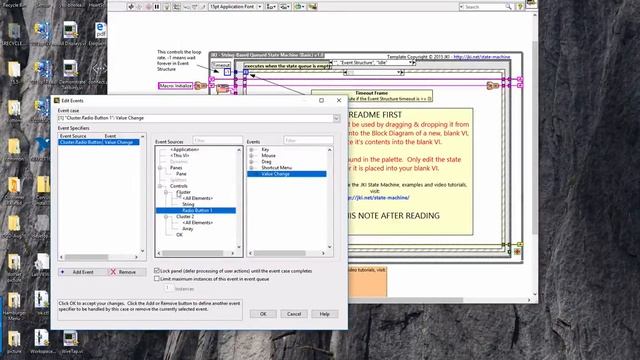Collapse the Controls node in Event Sources
The height and width of the screenshot is (360, 640).
click(x=160, y=186)
